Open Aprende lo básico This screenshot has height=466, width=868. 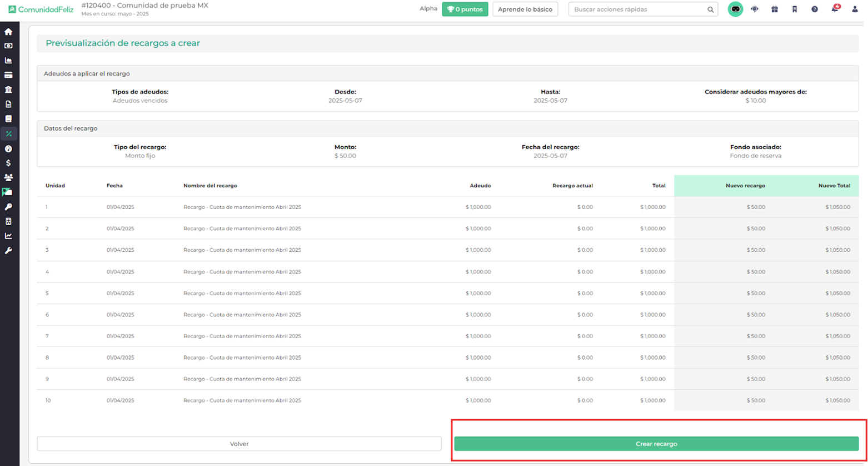(x=525, y=9)
